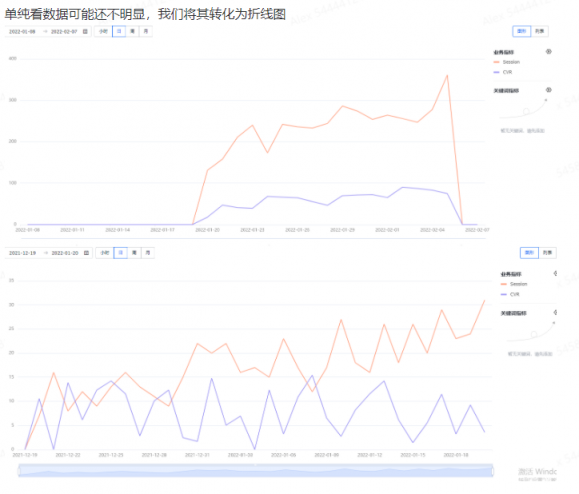Open the gear beside 关键词指标 in the lower chart
The height and width of the screenshot is (494, 579).
(x=555, y=313)
